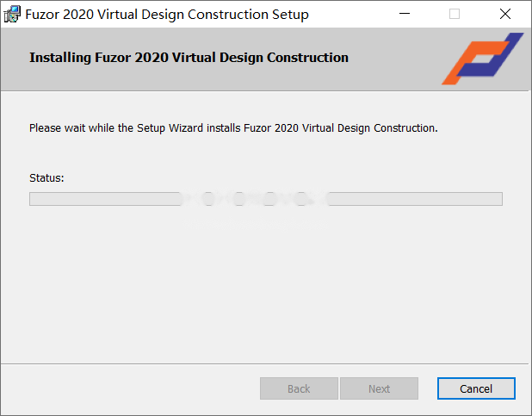
Task: Minimize the Fuzor setup window
Action: 405,14
